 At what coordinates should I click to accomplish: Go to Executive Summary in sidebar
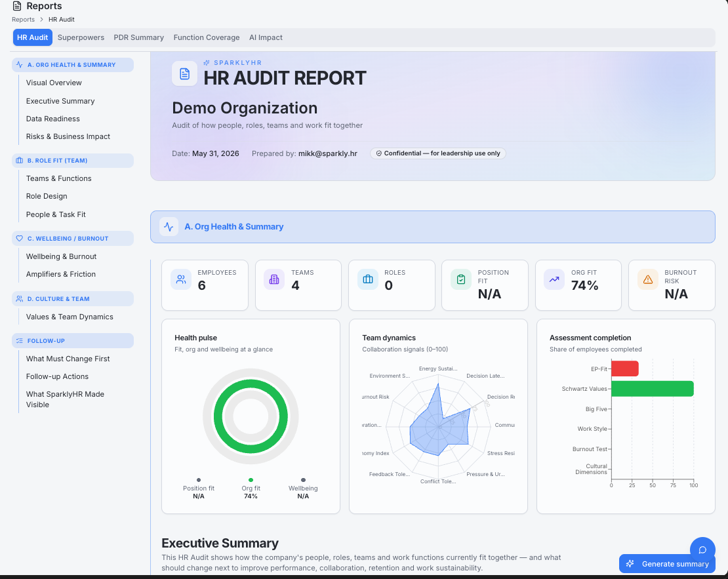pyautogui.click(x=60, y=101)
